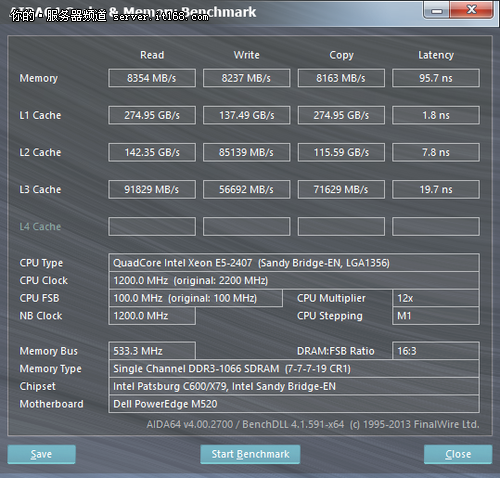Viewport: 500px width, 478px height.
Task: Click L3 Cache Read 91829 MB/s
Action: [x=152, y=189]
